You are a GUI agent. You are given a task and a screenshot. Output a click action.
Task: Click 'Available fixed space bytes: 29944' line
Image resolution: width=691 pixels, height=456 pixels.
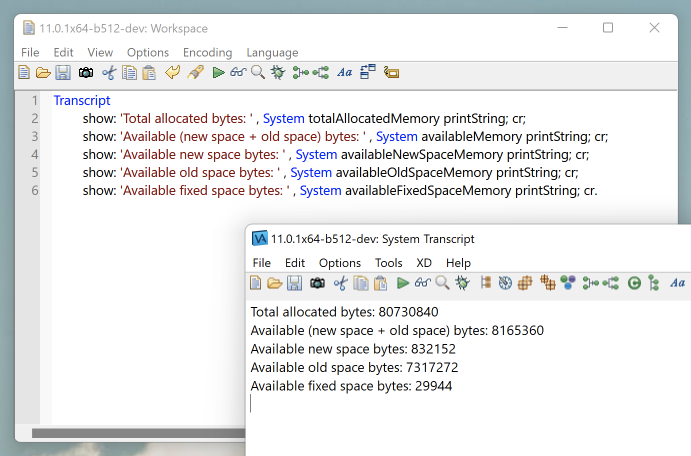351,386
